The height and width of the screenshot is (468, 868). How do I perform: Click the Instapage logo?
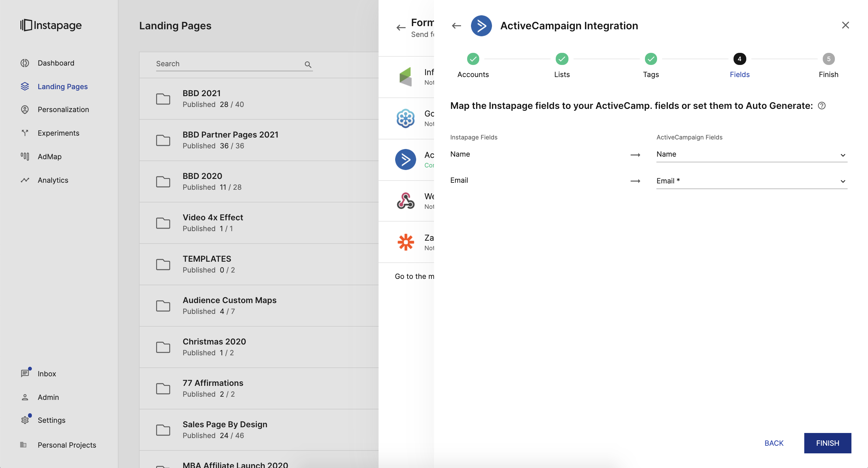tap(51, 25)
